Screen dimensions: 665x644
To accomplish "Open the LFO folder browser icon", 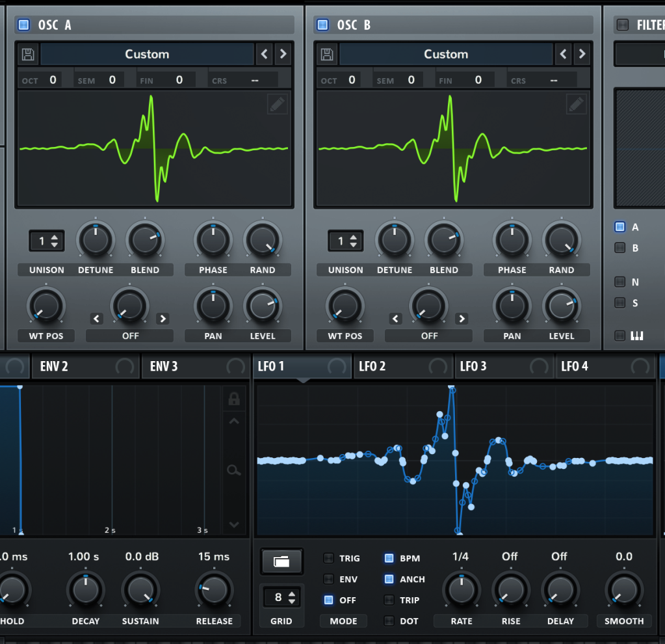I will pos(281,561).
